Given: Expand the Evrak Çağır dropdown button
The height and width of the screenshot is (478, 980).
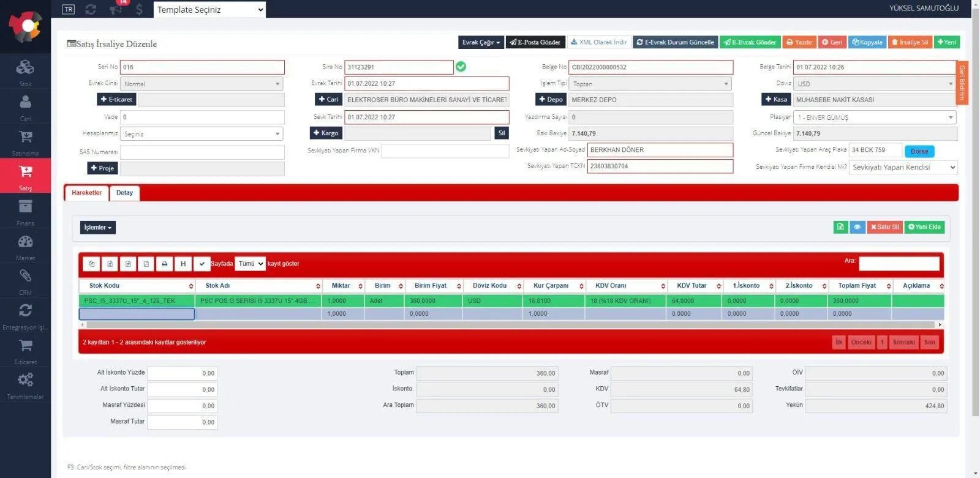Looking at the screenshot, I should tap(481, 42).
